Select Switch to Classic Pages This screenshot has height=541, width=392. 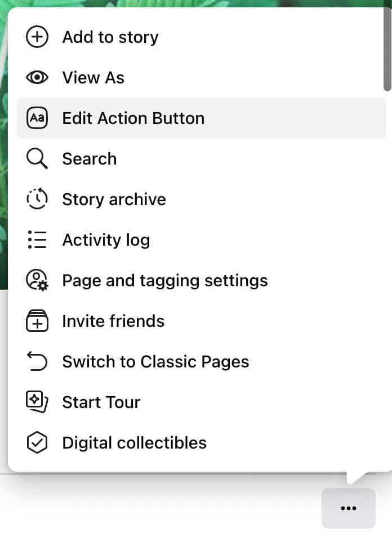155,362
